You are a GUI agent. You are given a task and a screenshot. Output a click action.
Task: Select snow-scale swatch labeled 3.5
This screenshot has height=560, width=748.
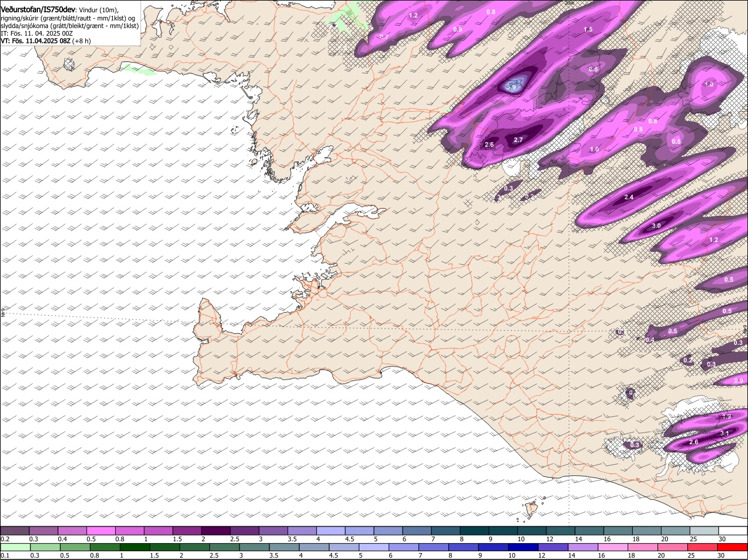pos(301,530)
